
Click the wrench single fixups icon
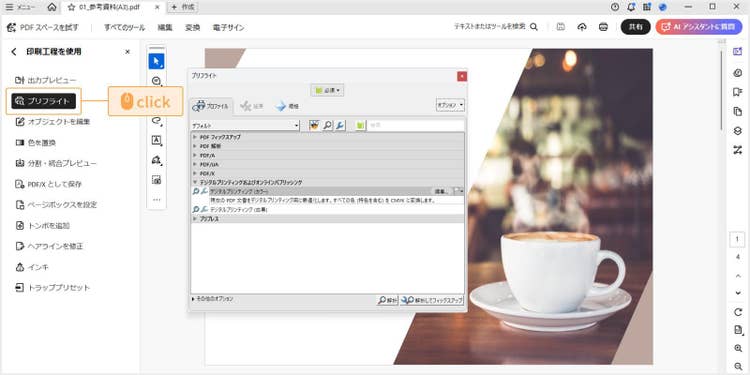point(340,125)
